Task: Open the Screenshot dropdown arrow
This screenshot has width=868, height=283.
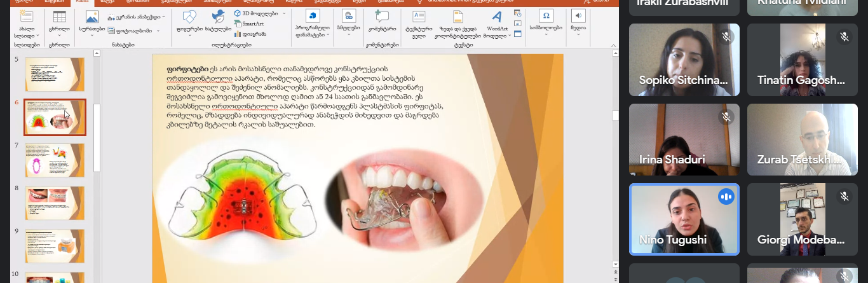Action: tap(163, 17)
